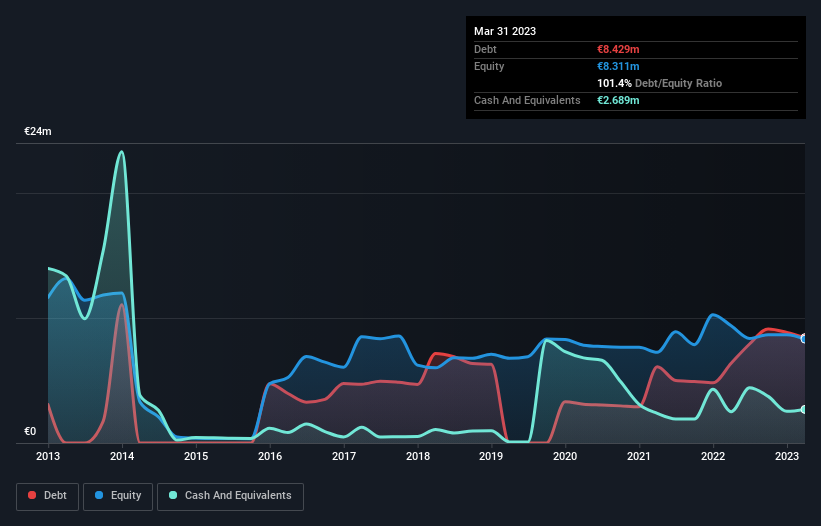The width and height of the screenshot is (821, 526).
Task: Click the blue Equity legend dot
Action: pyautogui.click(x=99, y=495)
